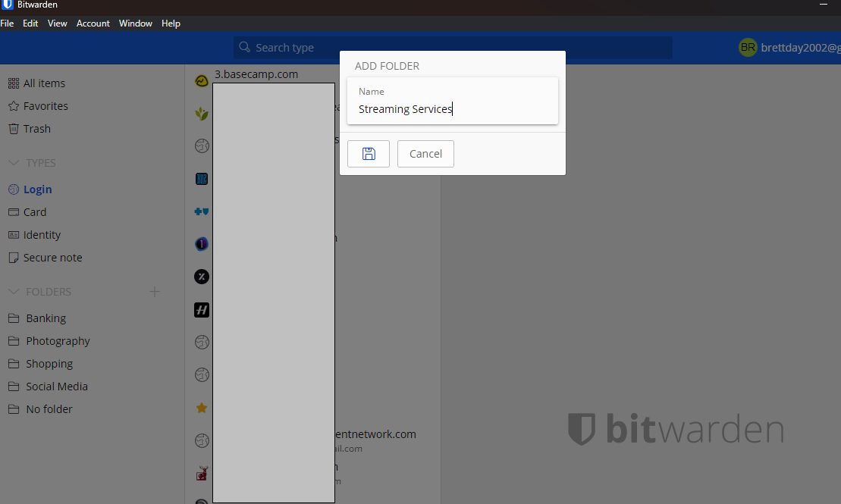Open the 3.basecamp.com entry favicon

click(x=201, y=80)
